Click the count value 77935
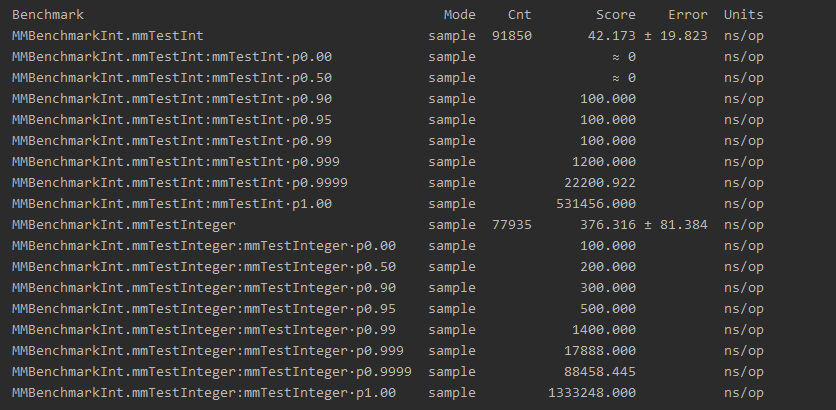Screen dimensions: 836x410 (x=512, y=224)
